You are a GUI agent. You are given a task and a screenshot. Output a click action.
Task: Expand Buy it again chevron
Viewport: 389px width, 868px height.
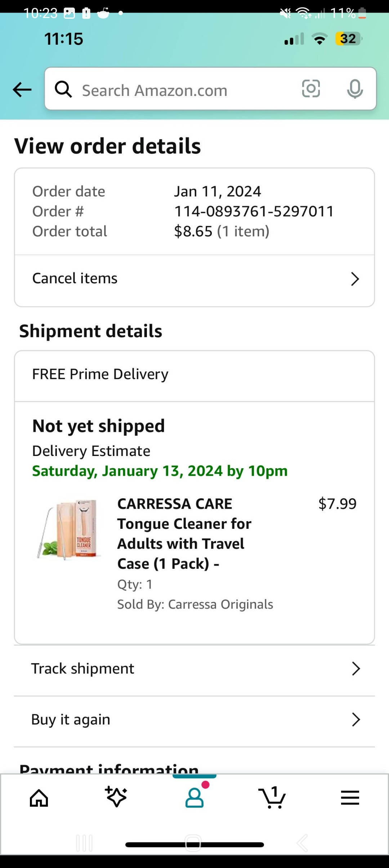tap(356, 719)
